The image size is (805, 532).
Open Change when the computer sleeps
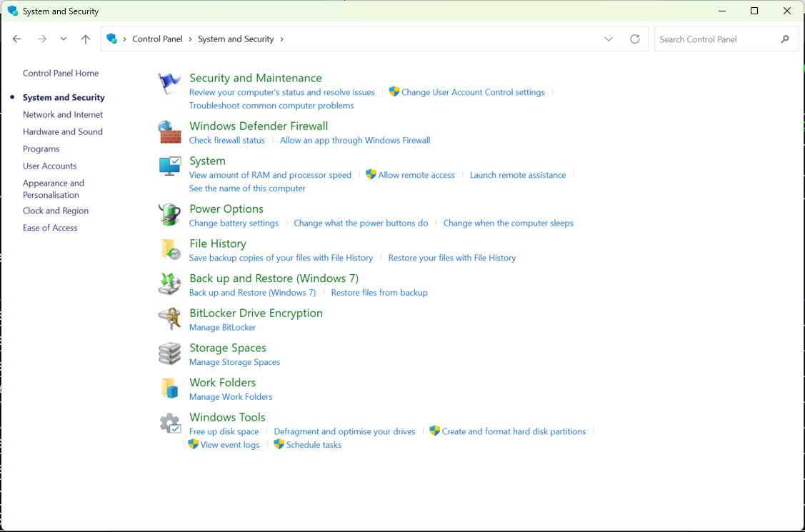(508, 224)
